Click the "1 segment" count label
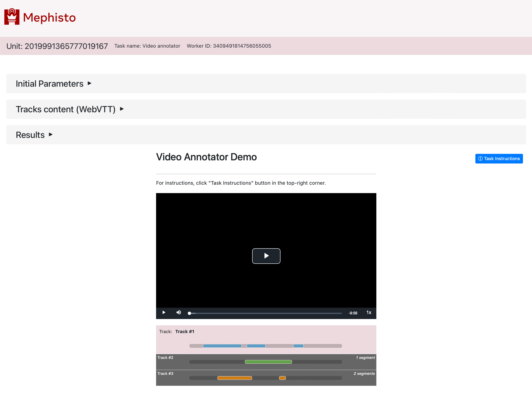The width and height of the screenshot is (532, 395). click(x=365, y=357)
